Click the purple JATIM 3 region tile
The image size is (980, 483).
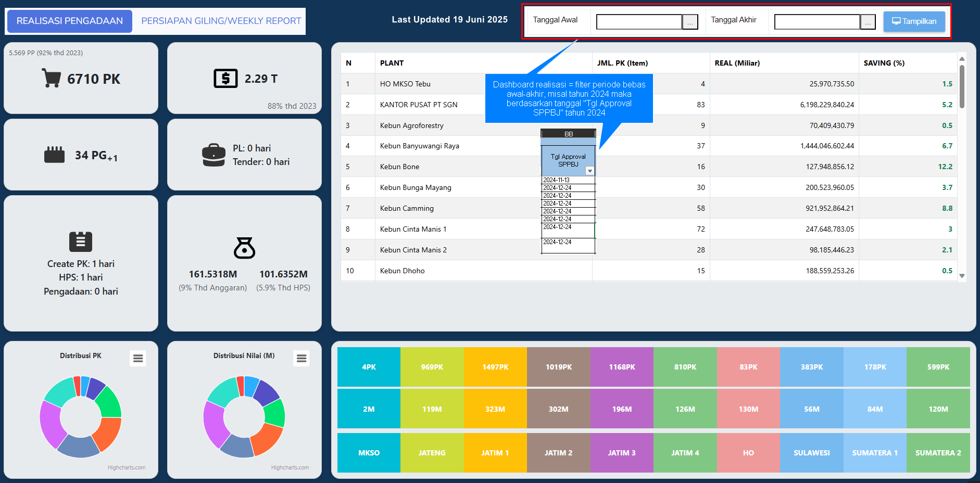(x=622, y=453)
